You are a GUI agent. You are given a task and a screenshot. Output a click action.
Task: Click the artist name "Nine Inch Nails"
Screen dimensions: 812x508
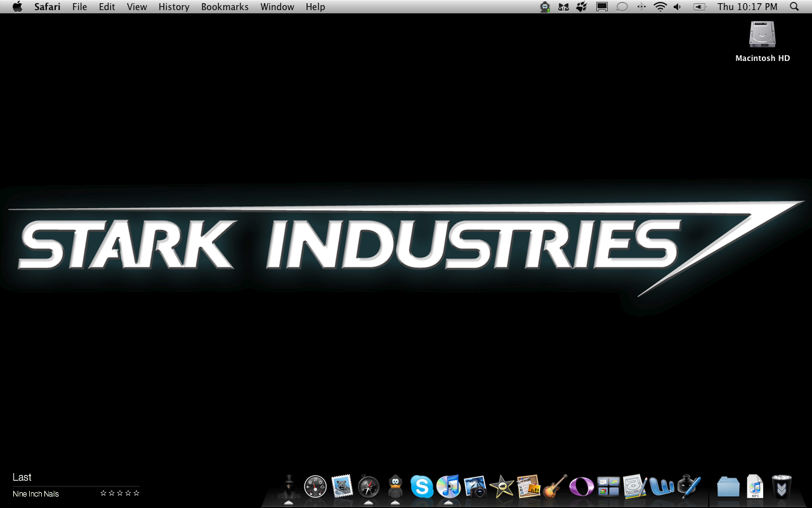(x=36, y=494)
